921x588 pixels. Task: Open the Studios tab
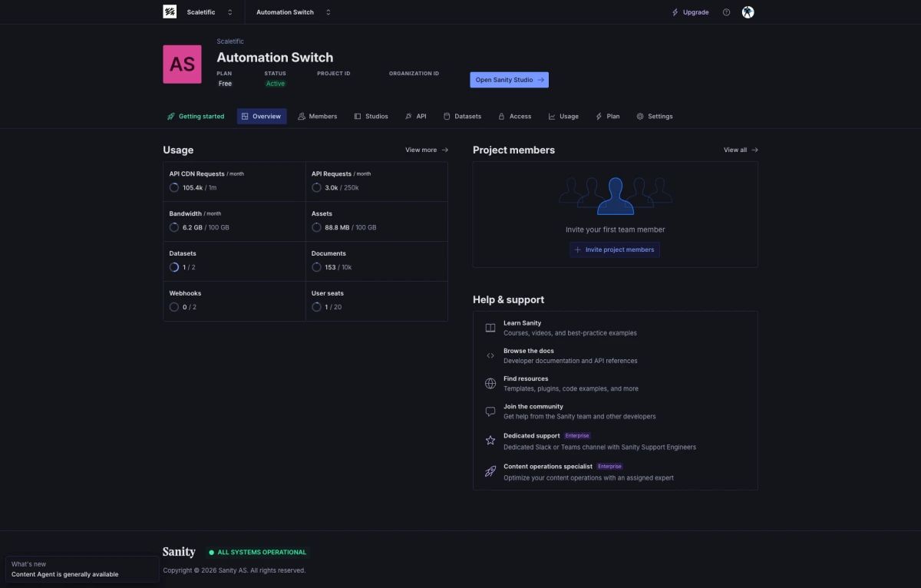click(371, 117)
